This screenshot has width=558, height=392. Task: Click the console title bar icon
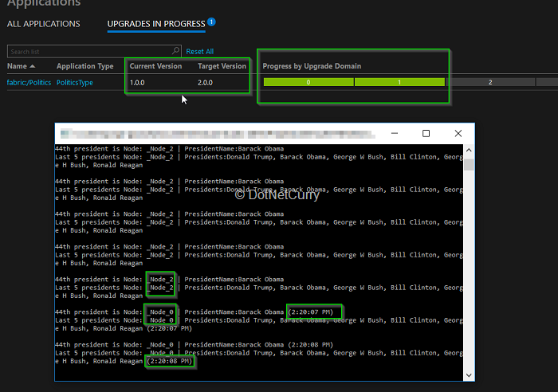65,134
